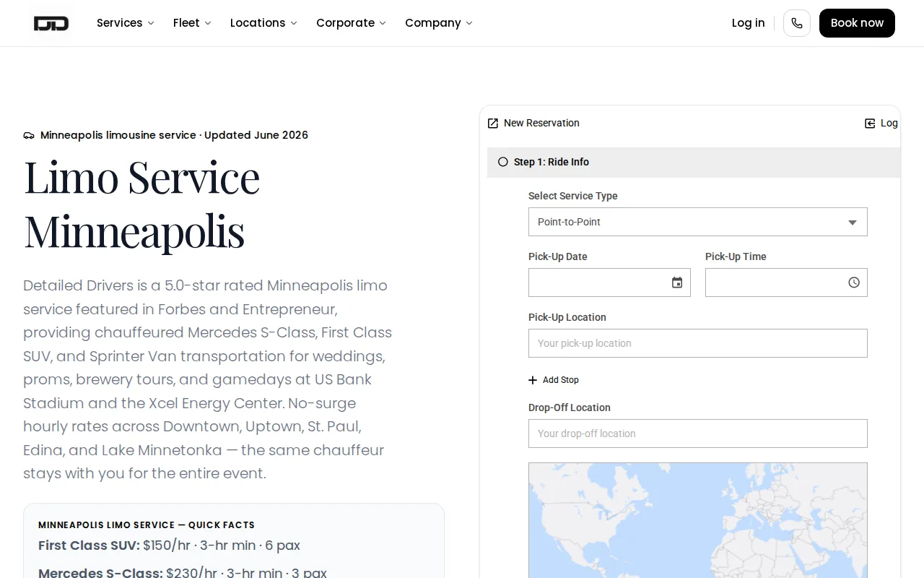The width and height of the screenshot is (924, 578).
Task: Click the car icon beside Minneapolis limousine service
Action: pyautogui.click(x=29, y=135)
